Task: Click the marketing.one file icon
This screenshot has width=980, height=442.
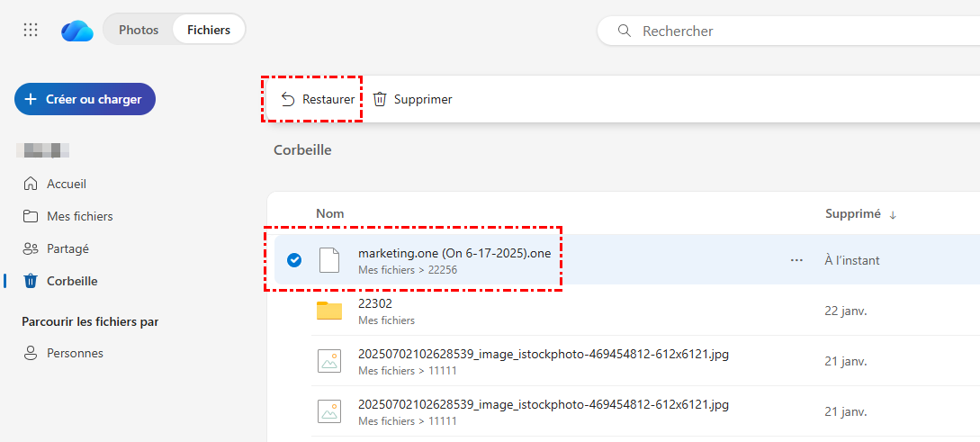Action: click(329, 260)
